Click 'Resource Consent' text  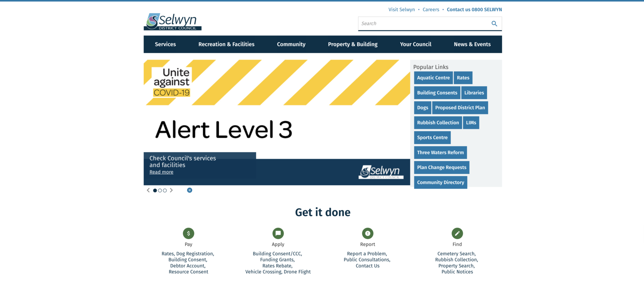189,272
